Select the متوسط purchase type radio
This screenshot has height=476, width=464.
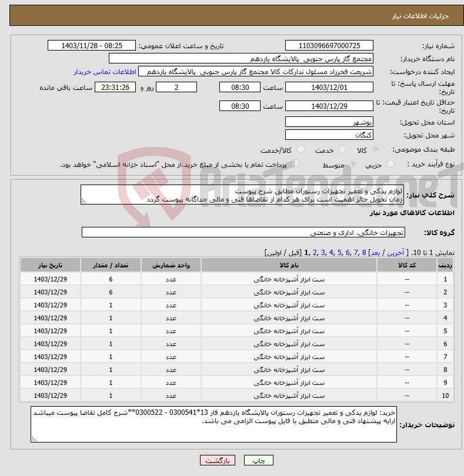coord(353,164)
